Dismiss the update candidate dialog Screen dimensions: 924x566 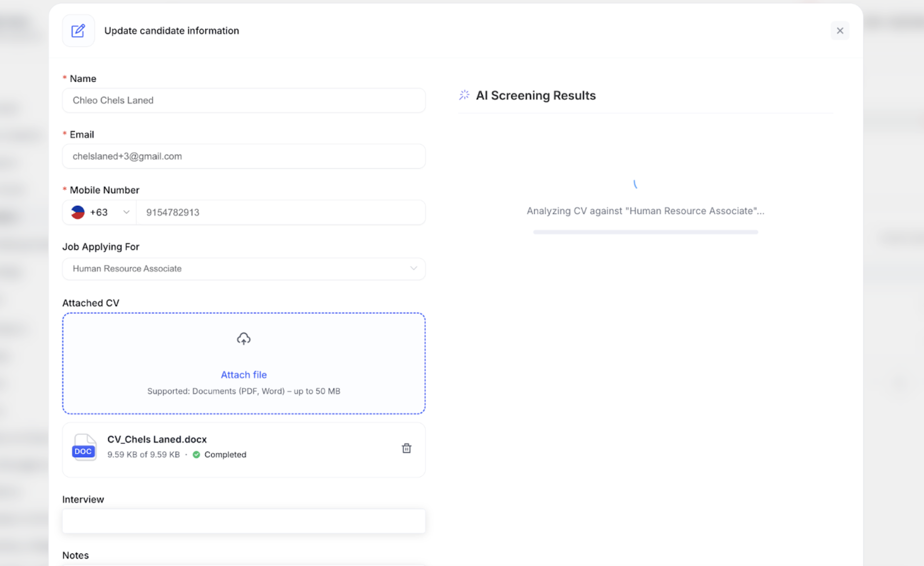click(840, 31)
